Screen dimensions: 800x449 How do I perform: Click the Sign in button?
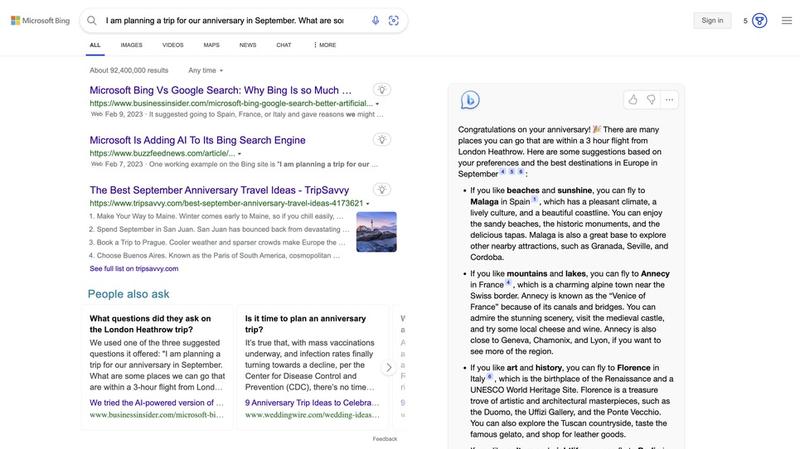click(712, 20)
